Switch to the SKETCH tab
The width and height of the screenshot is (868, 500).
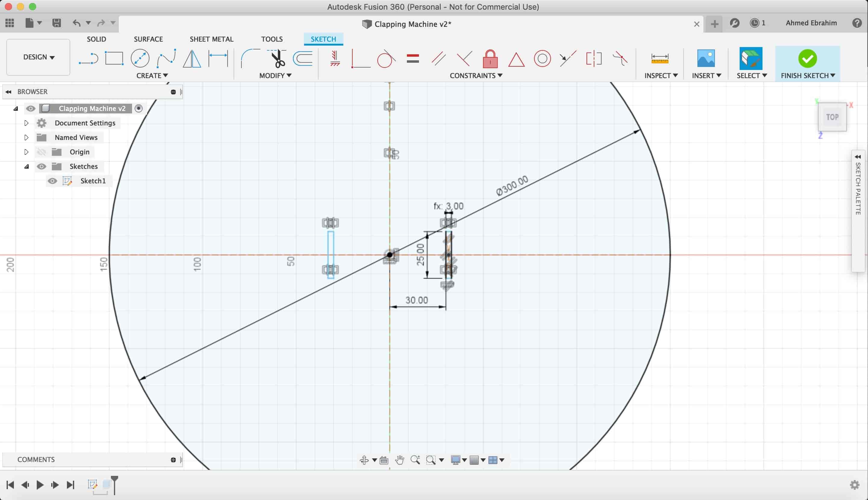pyautogui.click(x=323, y=39)
